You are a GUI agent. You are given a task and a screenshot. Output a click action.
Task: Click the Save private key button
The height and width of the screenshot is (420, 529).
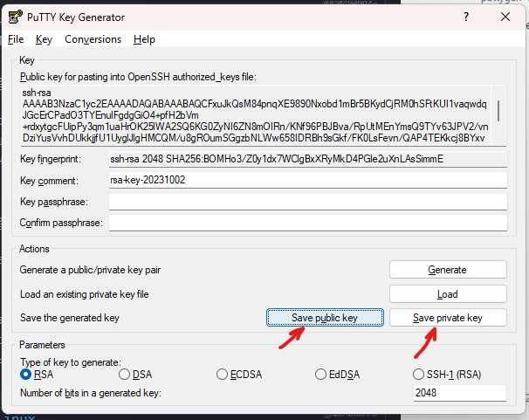[x=447, y=318]
